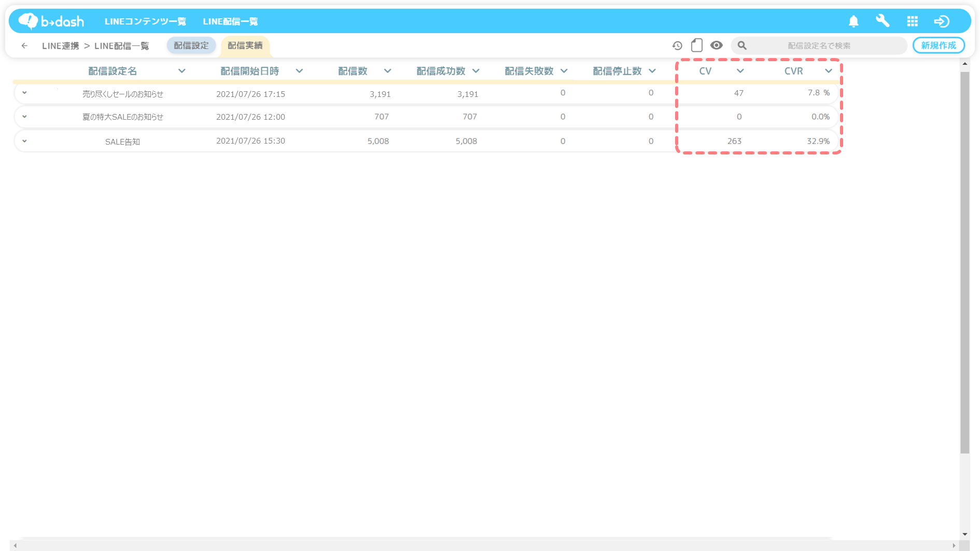
Task: Click the vertical scrollbar thumb
Action: coord(964,262)
